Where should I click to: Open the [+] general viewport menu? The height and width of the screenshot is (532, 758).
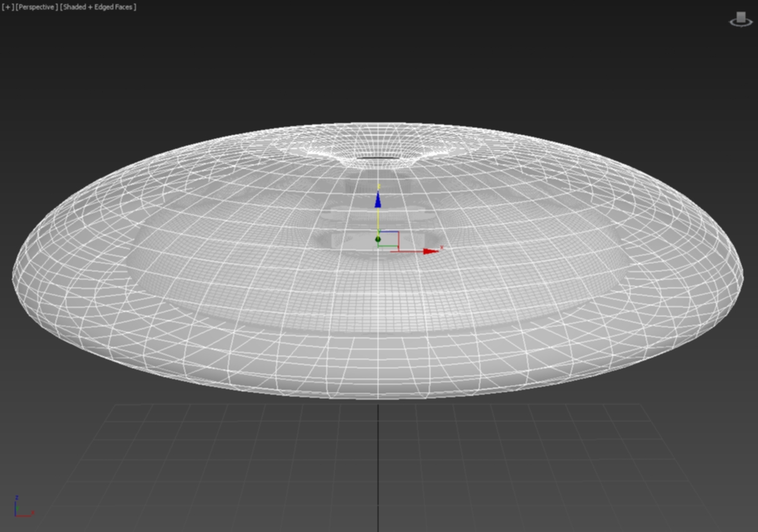click(x=8, y=7)
